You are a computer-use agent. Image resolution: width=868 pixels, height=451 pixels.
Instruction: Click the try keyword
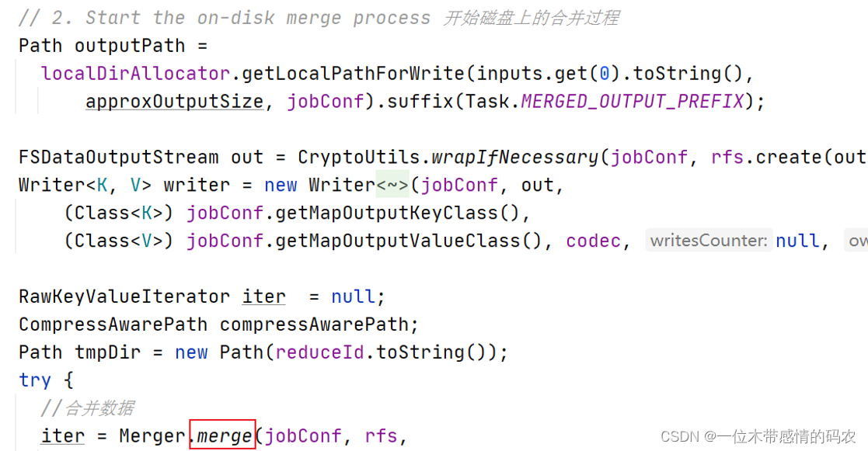[x=35, y=380]
